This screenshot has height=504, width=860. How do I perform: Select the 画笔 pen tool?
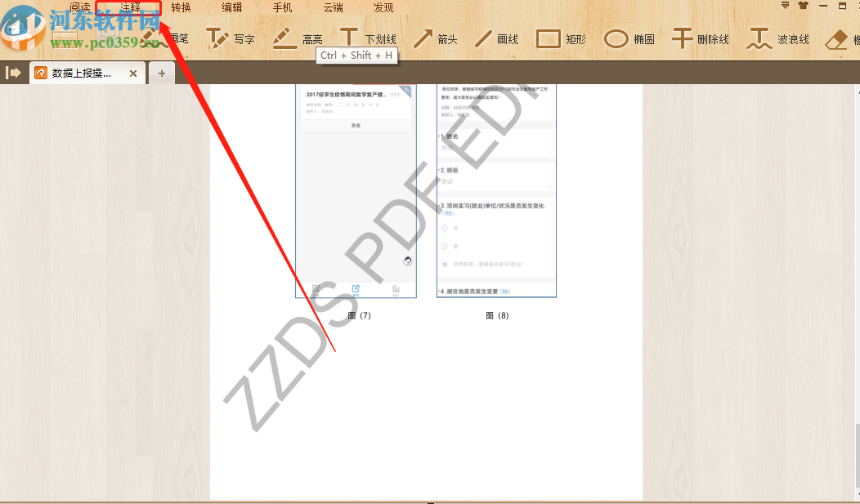[x=164, y=39]
